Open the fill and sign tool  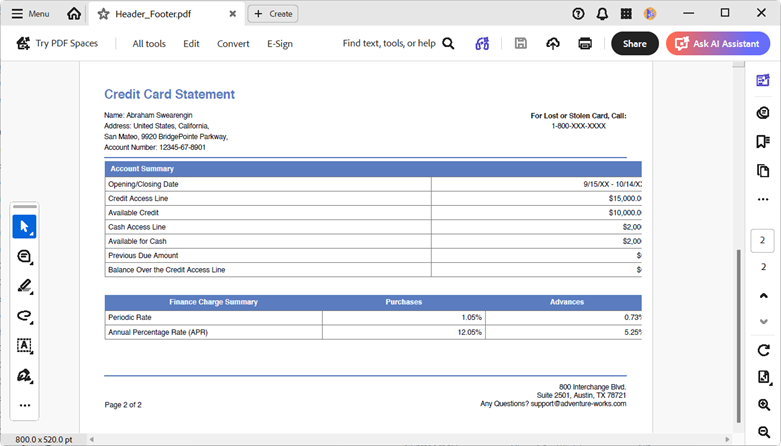click(x=24, y=375)
